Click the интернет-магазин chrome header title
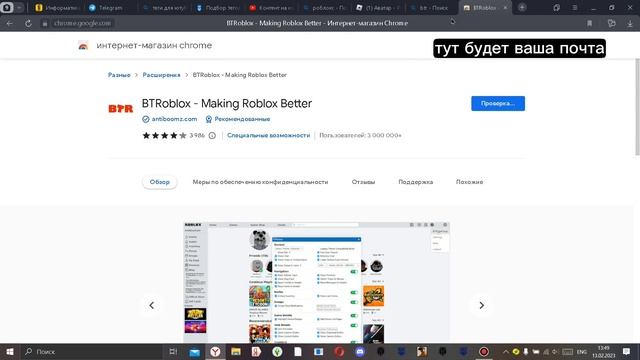 coord(154,45)
